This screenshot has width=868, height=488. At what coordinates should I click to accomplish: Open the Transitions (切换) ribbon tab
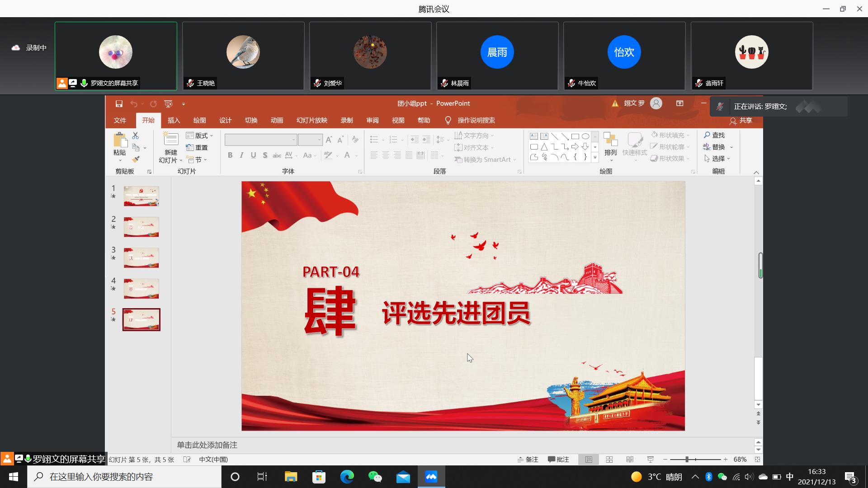251,120
